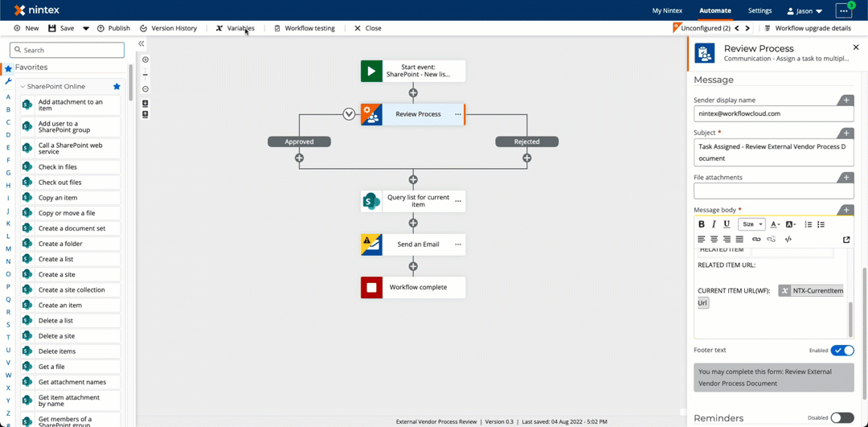Open the text color picker
868x427 pixels.
point(775,224)
